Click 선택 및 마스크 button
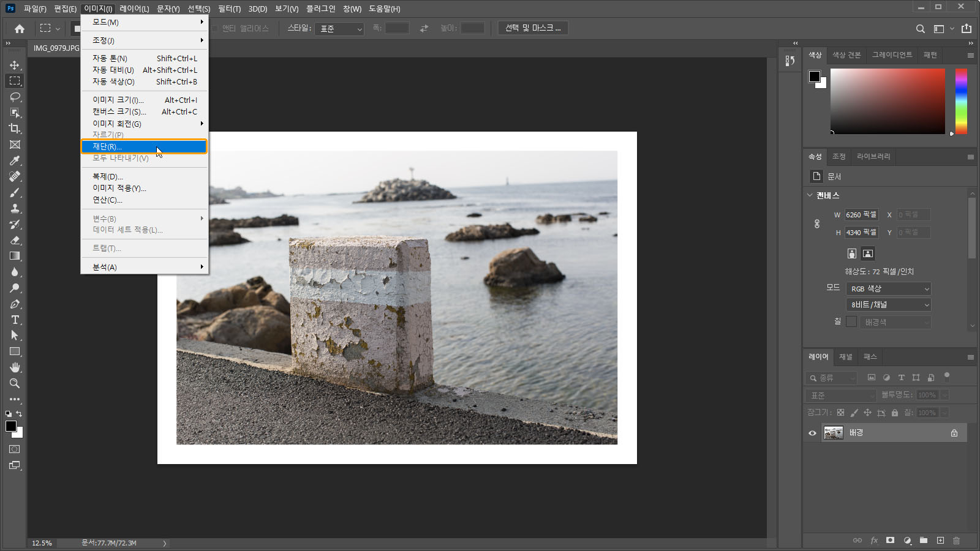Screen dimensions: 980x551 coord(533,28)
